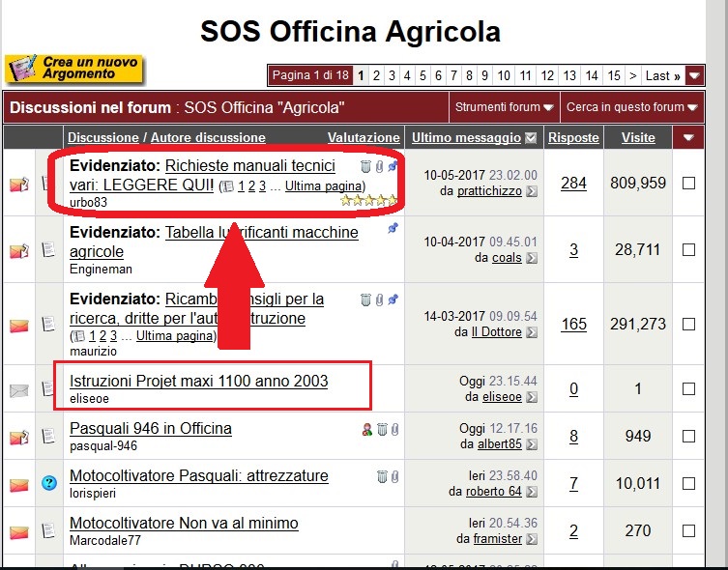Click go-to-last-post arrow beside framister

pyautogui.click(x=532, y=539)
